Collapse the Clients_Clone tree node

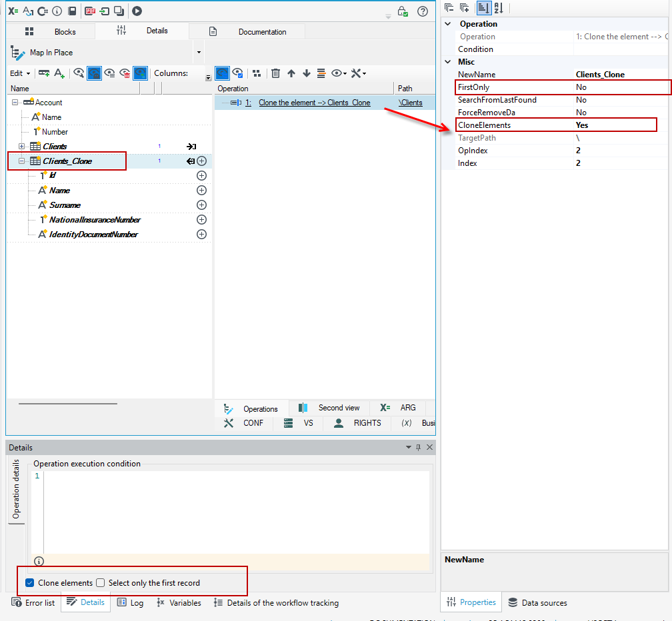coord(21,161)
